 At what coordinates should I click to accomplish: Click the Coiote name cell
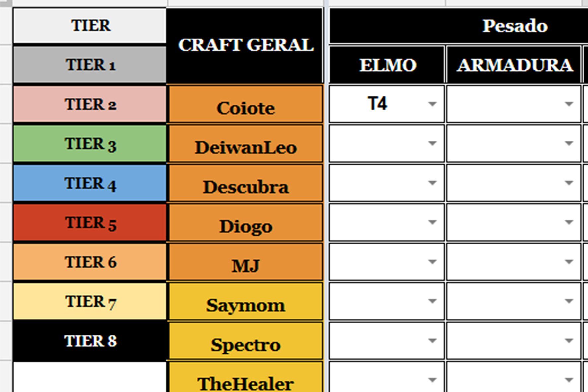click(x=246, y=104)
